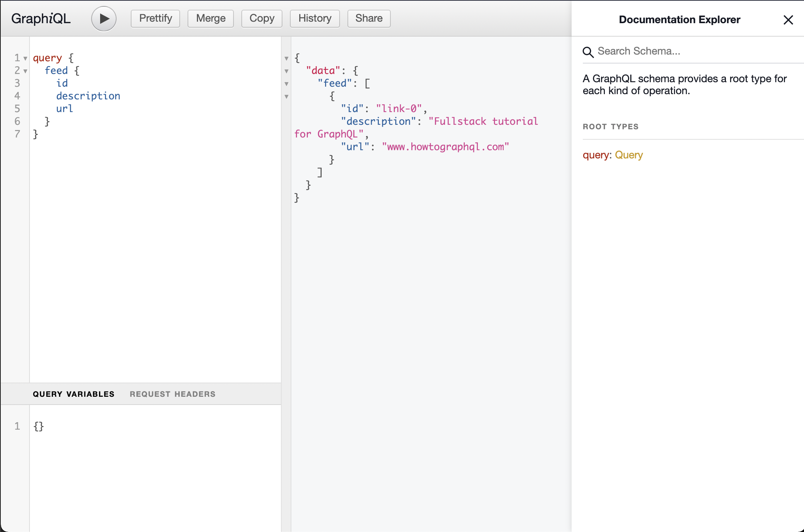
Task: Click line number 7 in the query gutter
Action: pyautogui.click(x=17, y=134)
